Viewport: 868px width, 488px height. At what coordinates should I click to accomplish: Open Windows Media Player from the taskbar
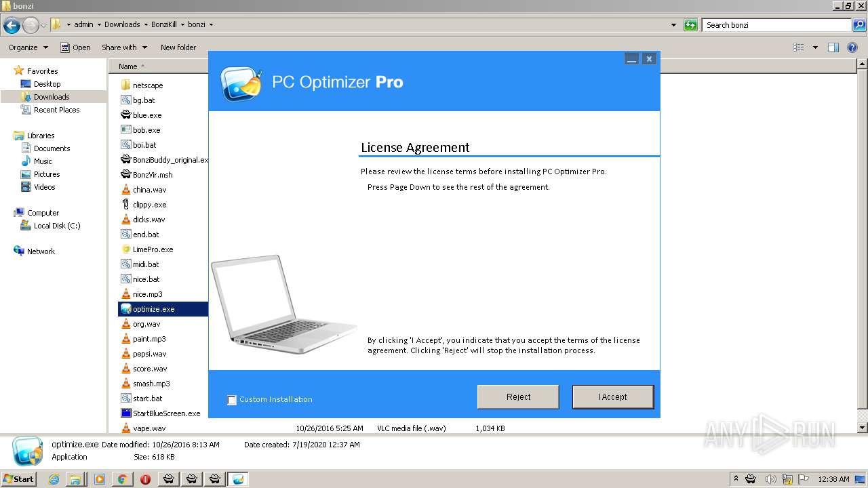[99, 479]
